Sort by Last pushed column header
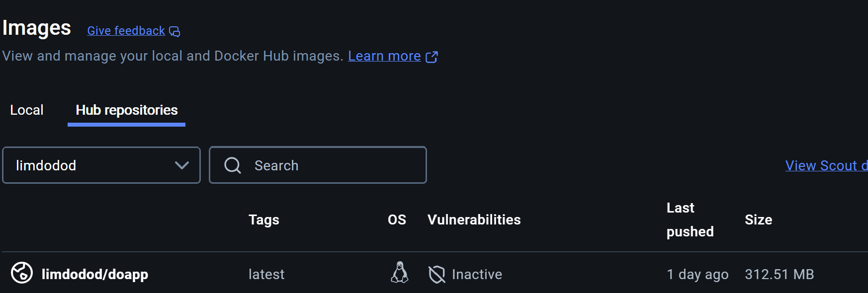 [x=690, y=220]
